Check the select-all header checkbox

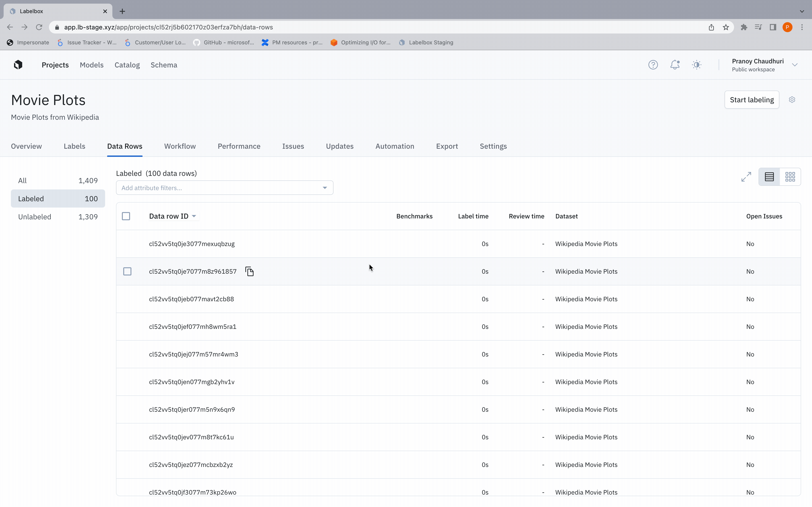pyautogui.click(x=126, y=216)
